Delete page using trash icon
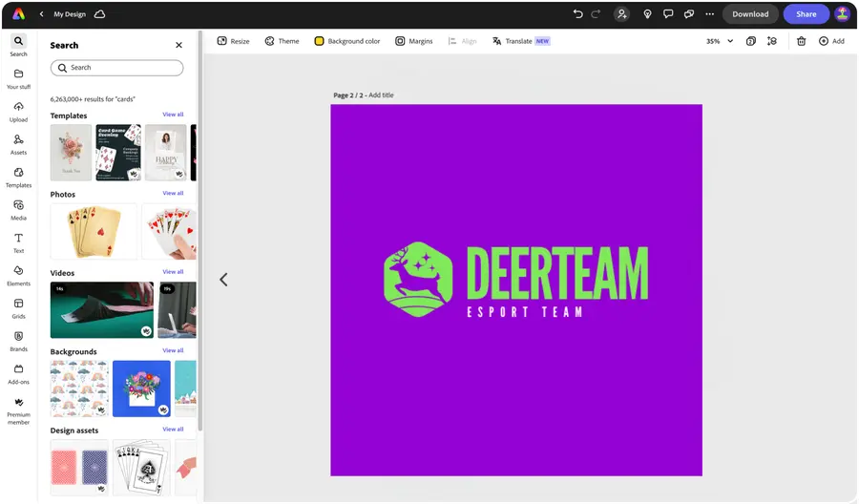 (x=801, y=41)
